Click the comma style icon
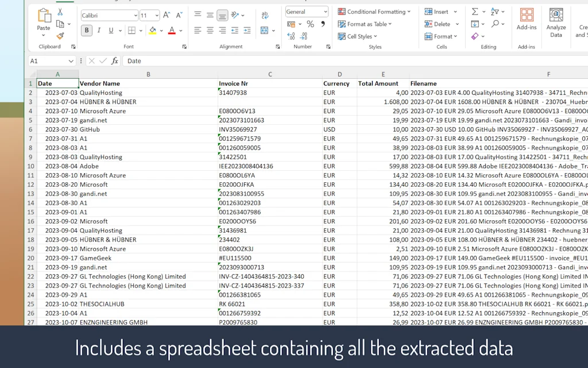The height and width of the screenshot is (368, 588). [323, 24]
